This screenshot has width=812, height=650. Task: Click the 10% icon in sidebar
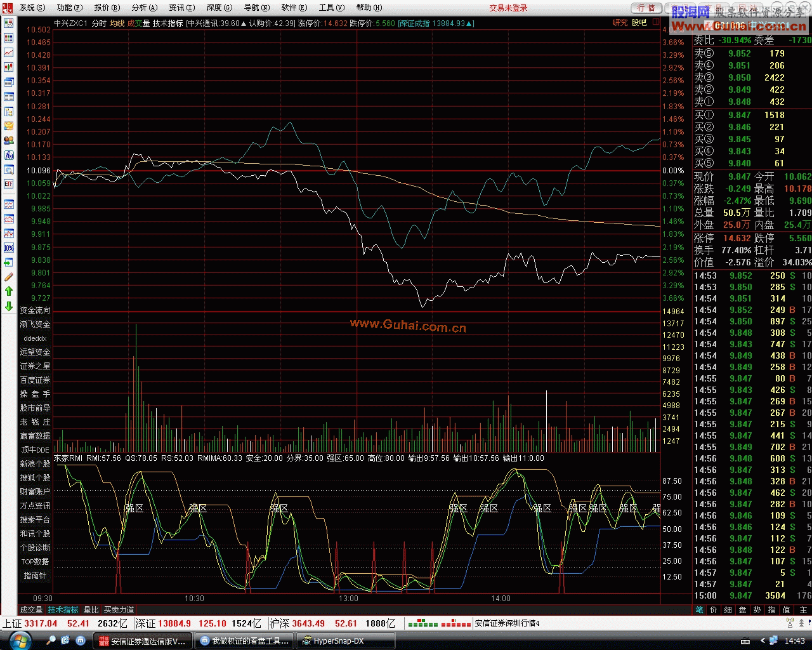click(9, 248)
